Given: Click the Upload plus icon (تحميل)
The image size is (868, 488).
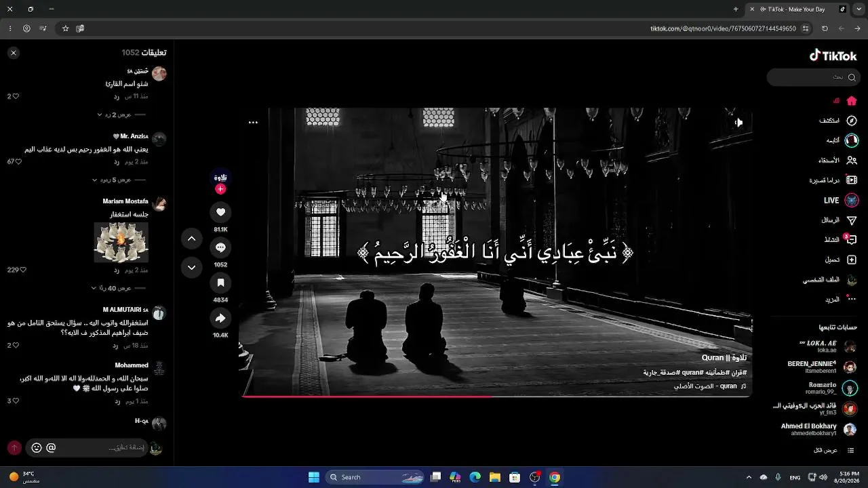Looking at the screenshot, I should (x=852, y=260).
